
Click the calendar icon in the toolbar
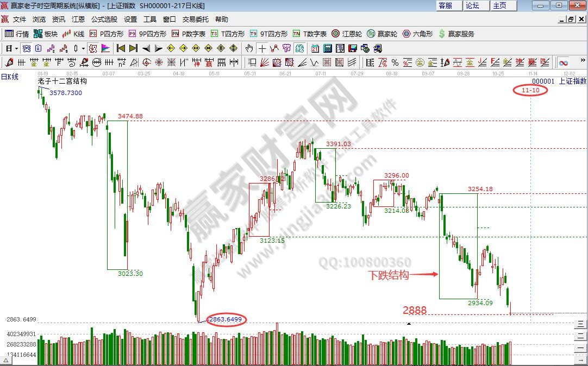tap(315, 48)
